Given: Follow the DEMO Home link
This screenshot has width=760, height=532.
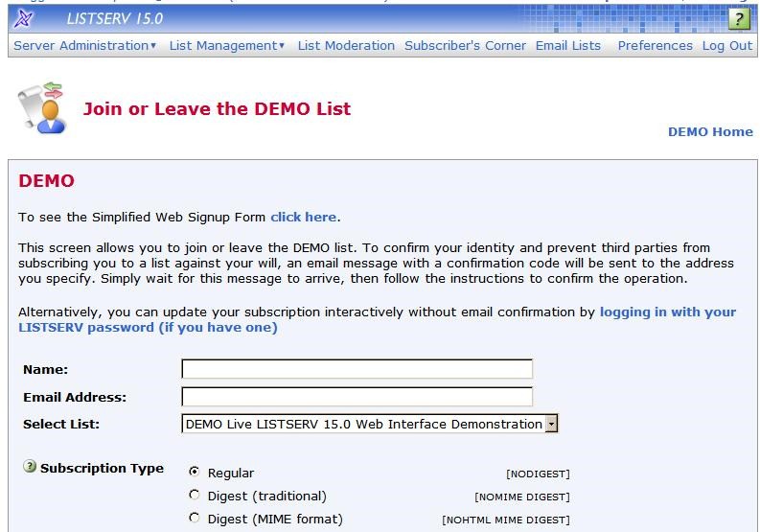Looking at the screenshot, I should pyautogui.click(x=710, y=132).
